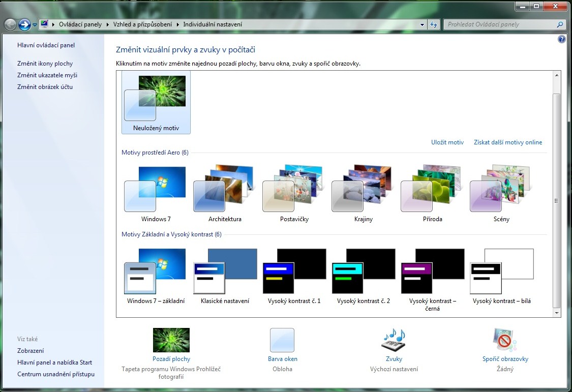Select the Windows 7 Aero theme

[x=156, y=194]
